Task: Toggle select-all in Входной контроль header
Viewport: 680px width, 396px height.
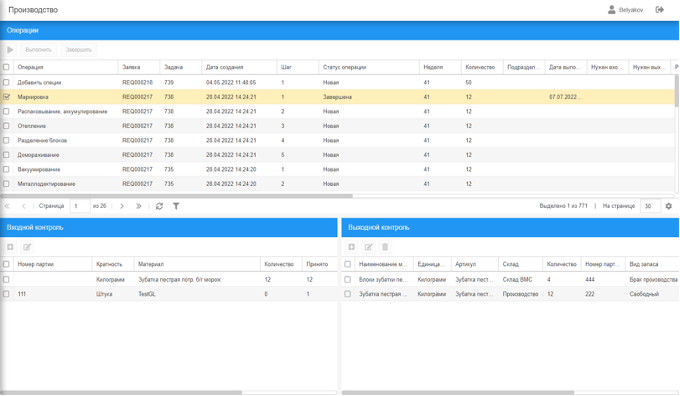Action: (x=6, y=264)
